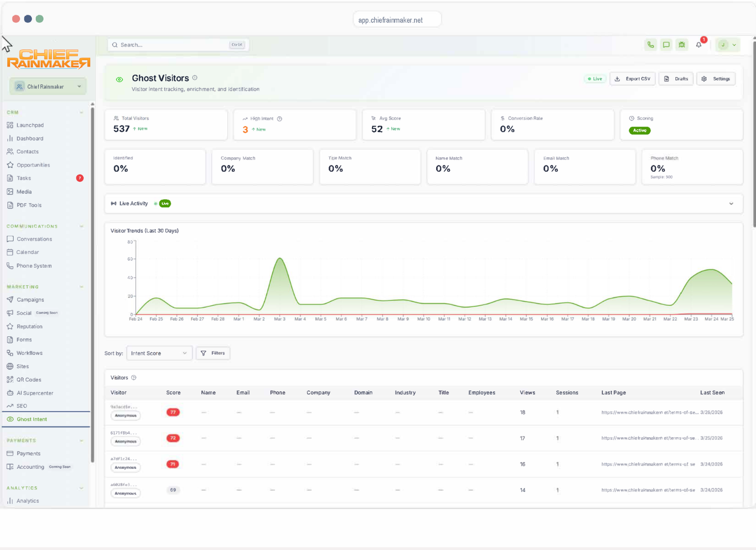Open the Chief Rainmaker workspace dropdown

click(x=48, y=87)
